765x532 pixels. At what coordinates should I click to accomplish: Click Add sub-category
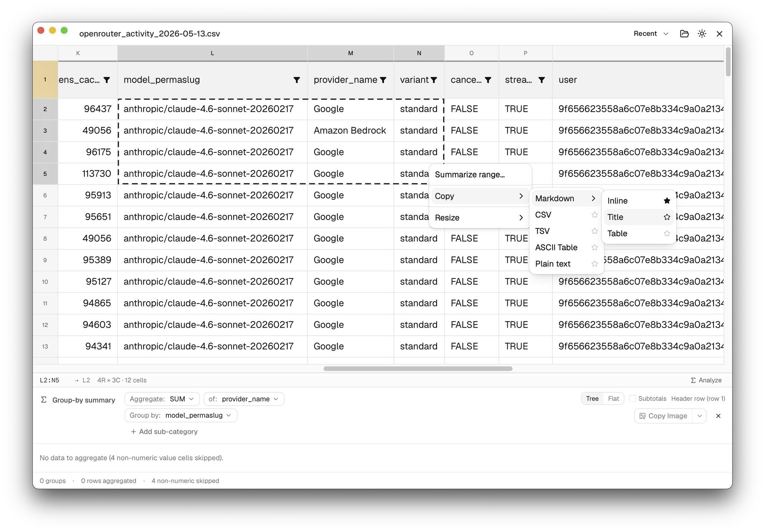[x=164, y=432]
